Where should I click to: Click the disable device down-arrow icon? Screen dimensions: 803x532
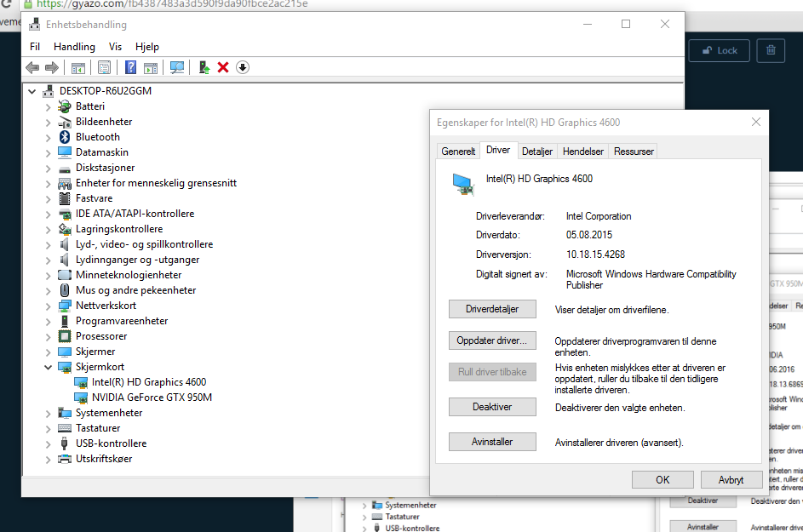pyautogui.click(x=243, y=67)
